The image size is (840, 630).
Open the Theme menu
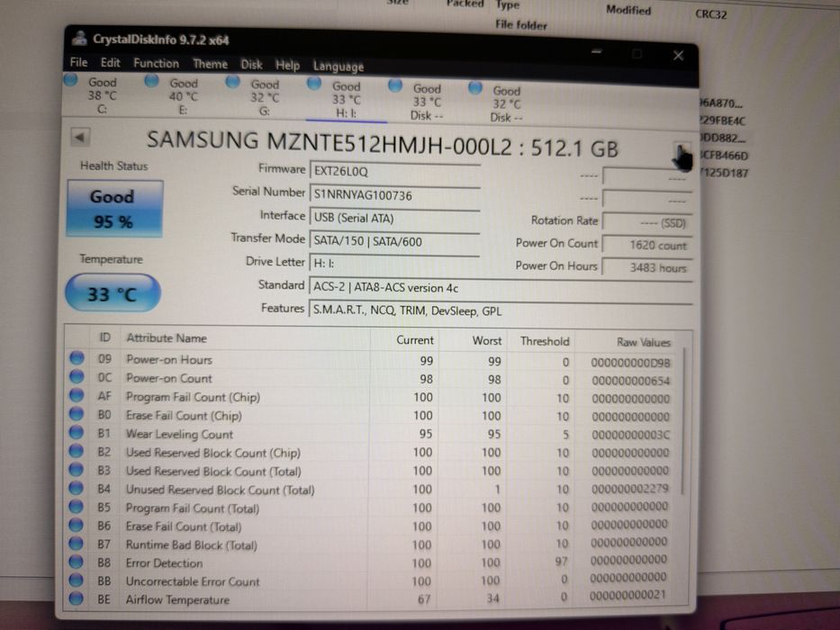[210, 64]
